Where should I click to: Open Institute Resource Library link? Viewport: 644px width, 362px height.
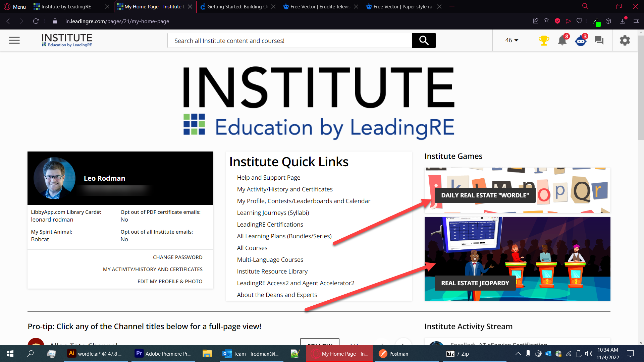[x=272, y=271]
